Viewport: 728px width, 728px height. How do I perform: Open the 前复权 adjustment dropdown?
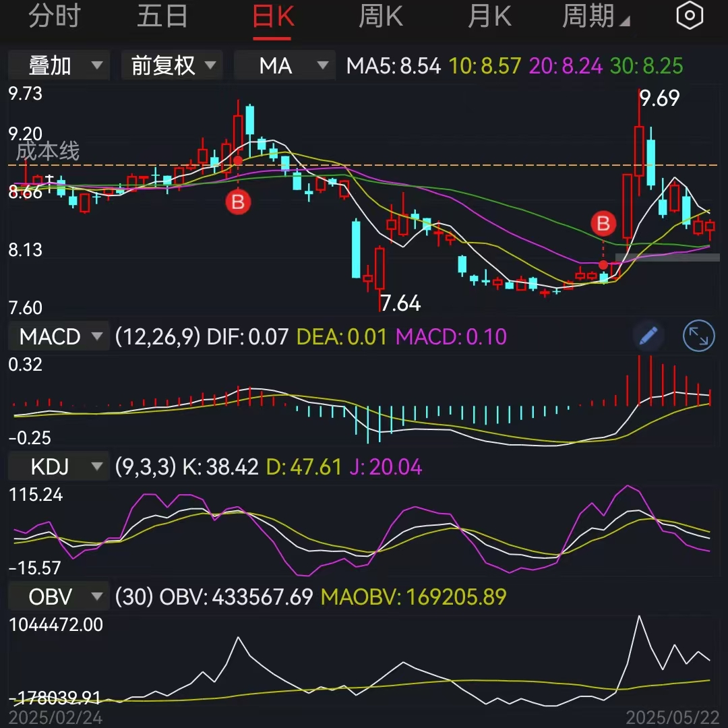(171, 65)
